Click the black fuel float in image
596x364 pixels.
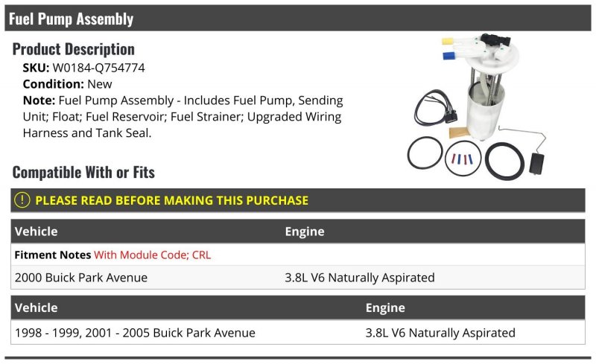[x=536, y=163]
